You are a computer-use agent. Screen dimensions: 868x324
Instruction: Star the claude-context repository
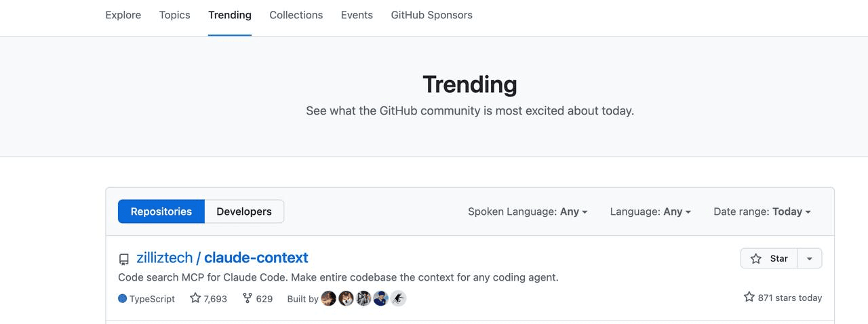click(x=770, y=258)
